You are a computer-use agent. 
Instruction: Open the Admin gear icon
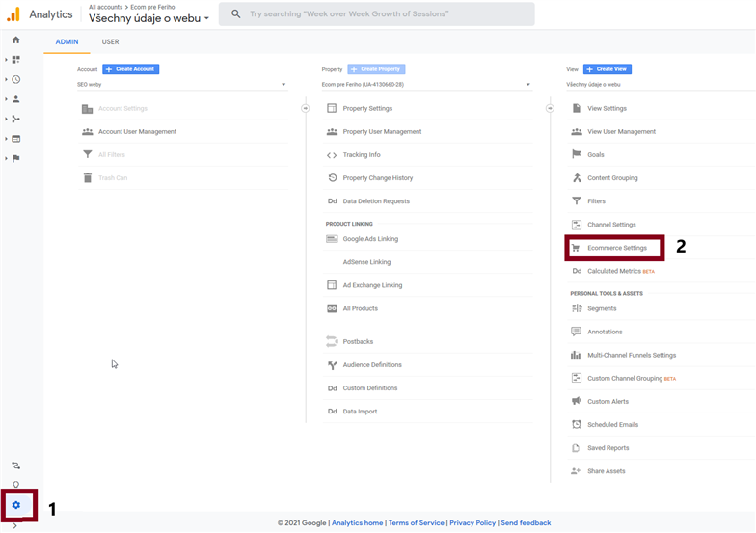(15, 505)
